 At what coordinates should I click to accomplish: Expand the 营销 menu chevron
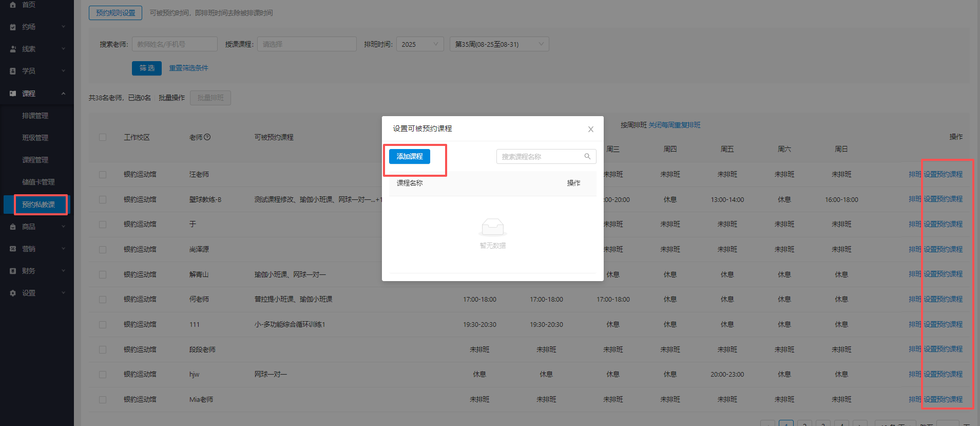pos(63,249)
